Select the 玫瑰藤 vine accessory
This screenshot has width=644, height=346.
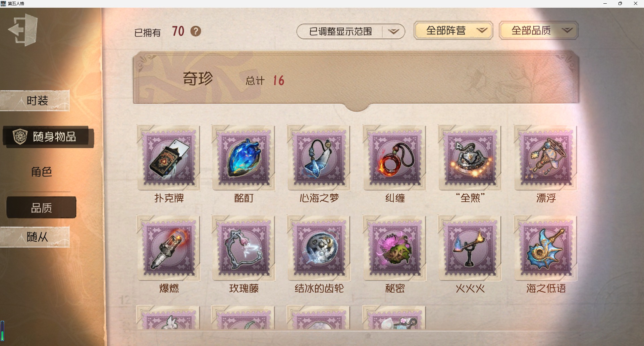244,248
